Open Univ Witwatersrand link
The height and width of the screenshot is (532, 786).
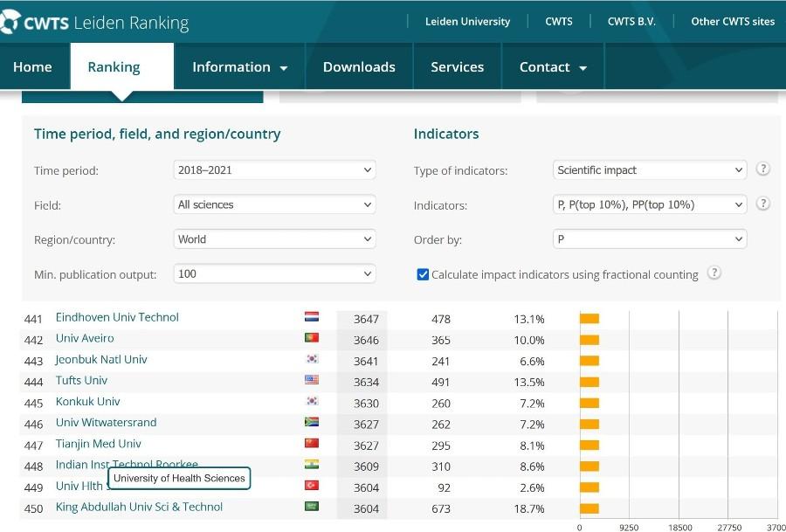coord(107,422)
